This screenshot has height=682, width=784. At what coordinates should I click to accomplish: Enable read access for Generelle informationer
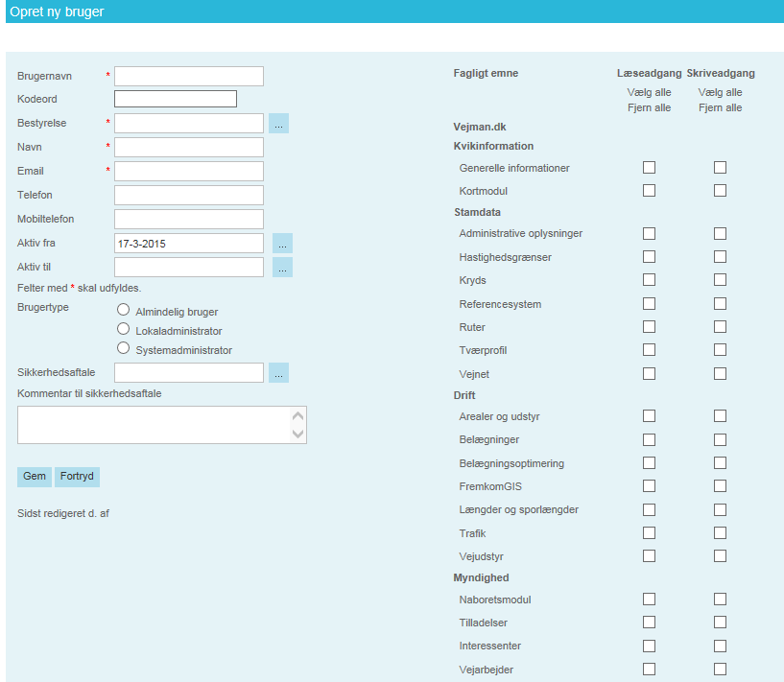649,168
